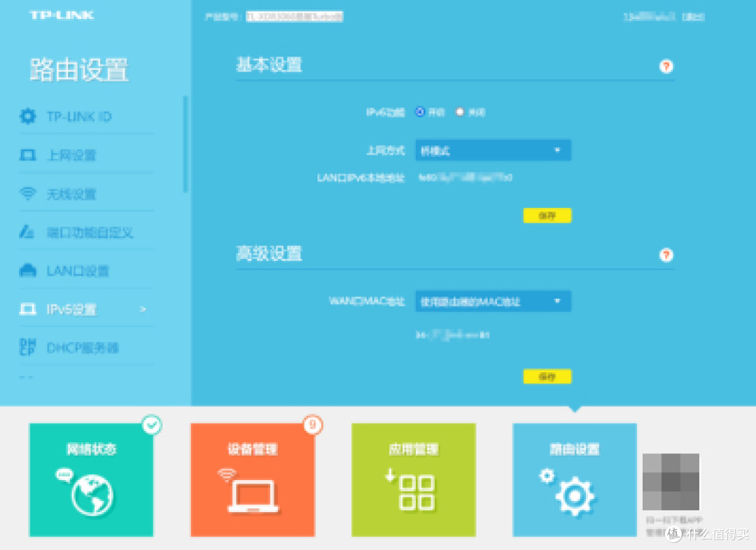Image resolution: width=756 pixels, height=550 pixels.
Task: Click the 基本设置 help question mark icon
Action: [x=666, y=67]
